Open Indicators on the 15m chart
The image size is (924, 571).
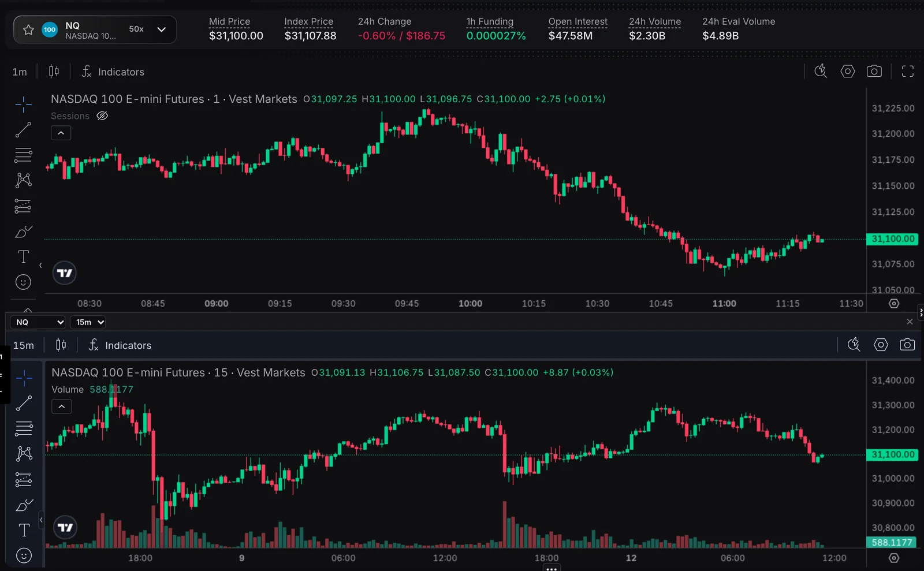(x=120, y=345)
